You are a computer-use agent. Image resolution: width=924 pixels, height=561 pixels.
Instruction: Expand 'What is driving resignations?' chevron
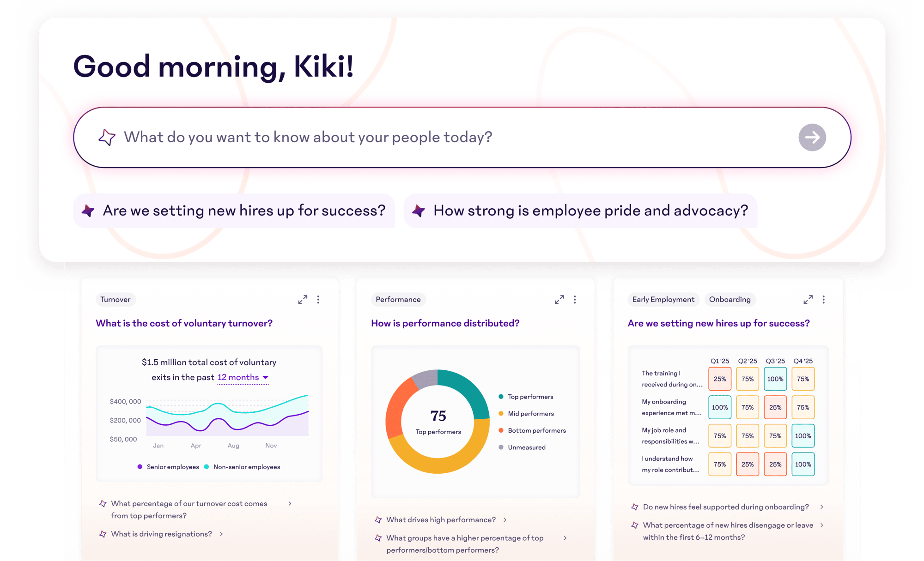click(221, 534)
